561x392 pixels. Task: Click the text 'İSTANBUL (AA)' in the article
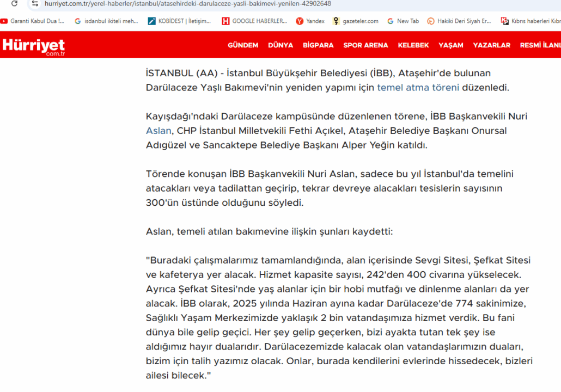(181, 73)
